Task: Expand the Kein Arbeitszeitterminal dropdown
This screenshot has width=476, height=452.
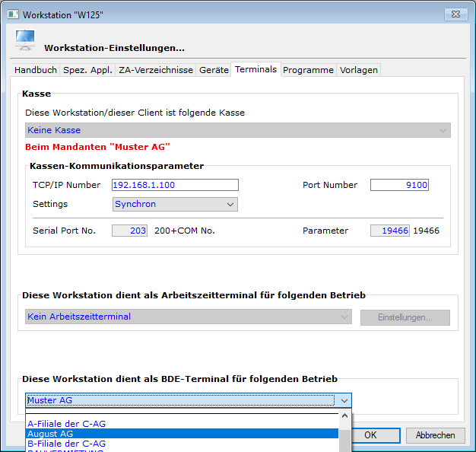Action: point(188,317)
